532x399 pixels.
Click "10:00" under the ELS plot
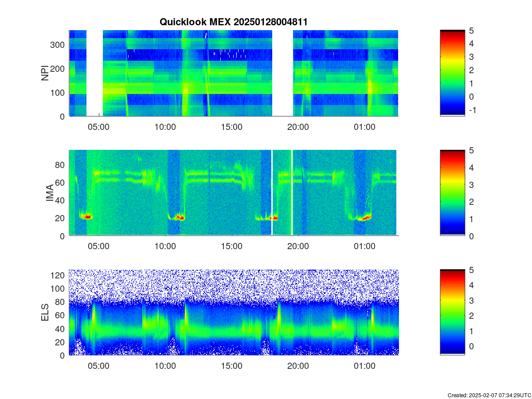click(165, 366)
